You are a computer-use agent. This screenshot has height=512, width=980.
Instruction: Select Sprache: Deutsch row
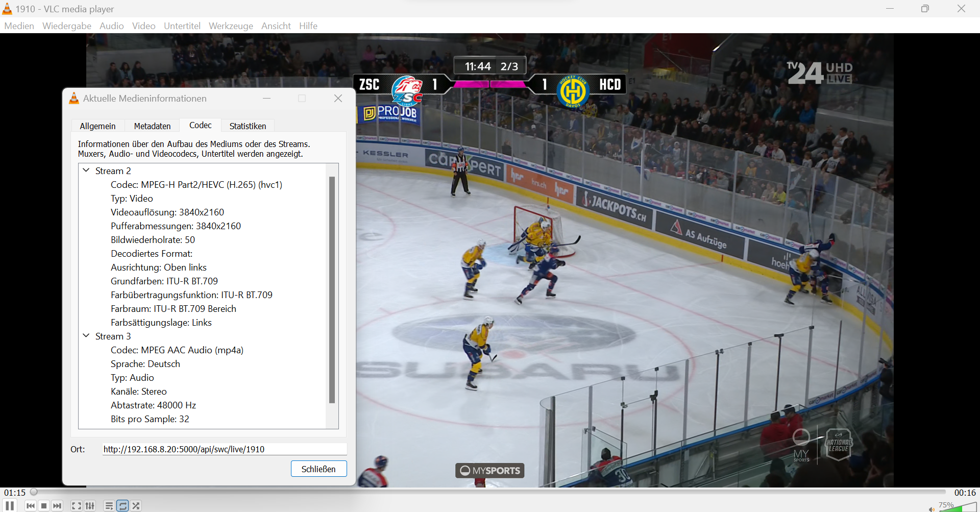[145, 364]
